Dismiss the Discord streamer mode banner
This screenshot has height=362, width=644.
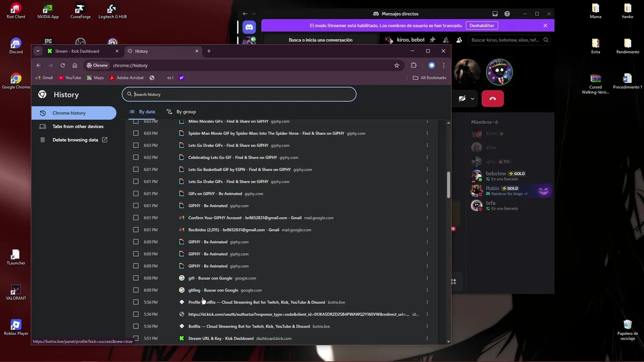point(545,26)
